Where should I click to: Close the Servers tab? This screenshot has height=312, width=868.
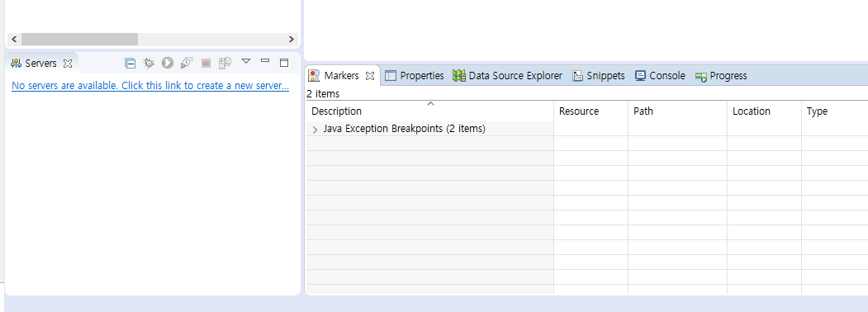pyautogui.click(x=68, y=64)
